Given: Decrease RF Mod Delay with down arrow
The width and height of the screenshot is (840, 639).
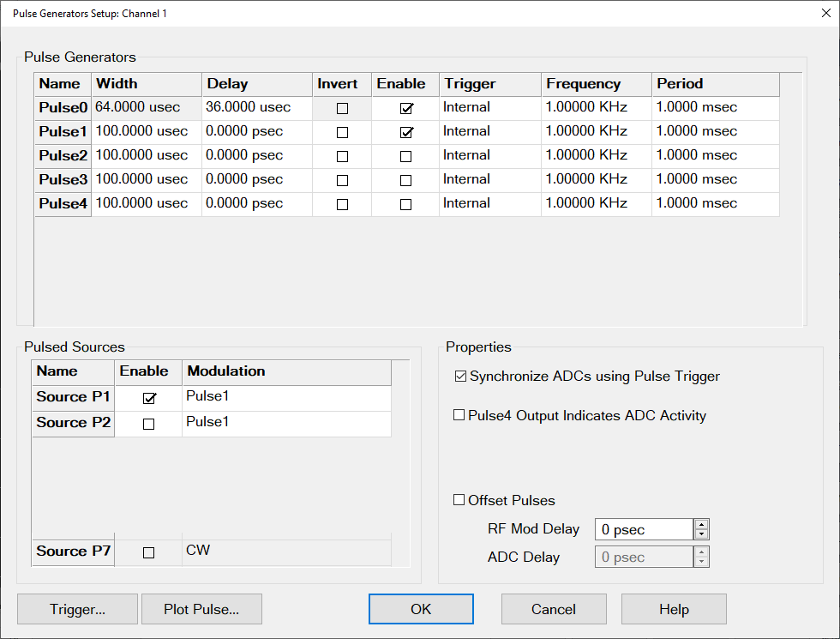Looking at the screenshot, I should point(701,535).
